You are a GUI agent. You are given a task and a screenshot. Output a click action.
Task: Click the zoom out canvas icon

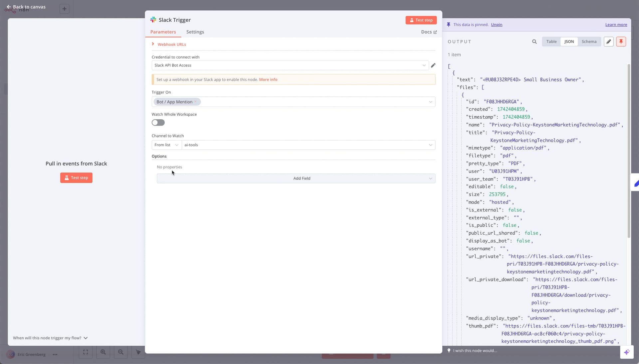[121, 352]
